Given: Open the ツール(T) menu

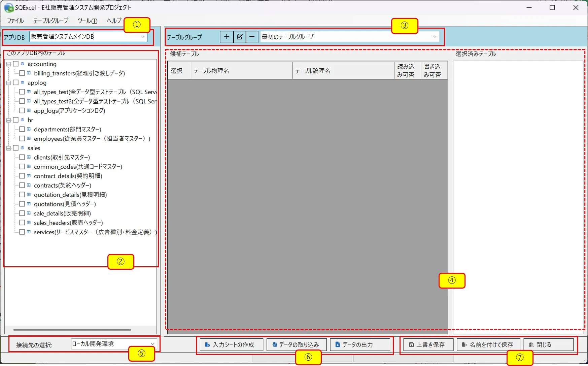Looking at the screenshot, I should click(88, 21).
